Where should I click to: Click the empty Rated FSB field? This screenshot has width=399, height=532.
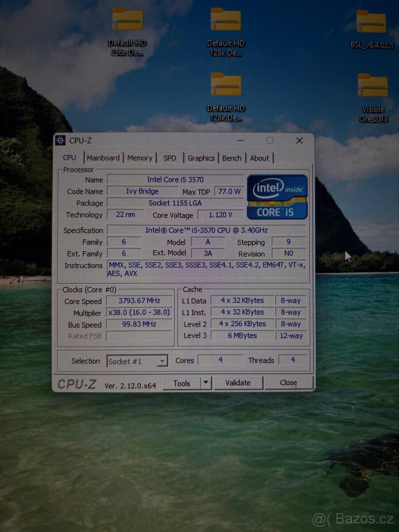tap(140, 336)
